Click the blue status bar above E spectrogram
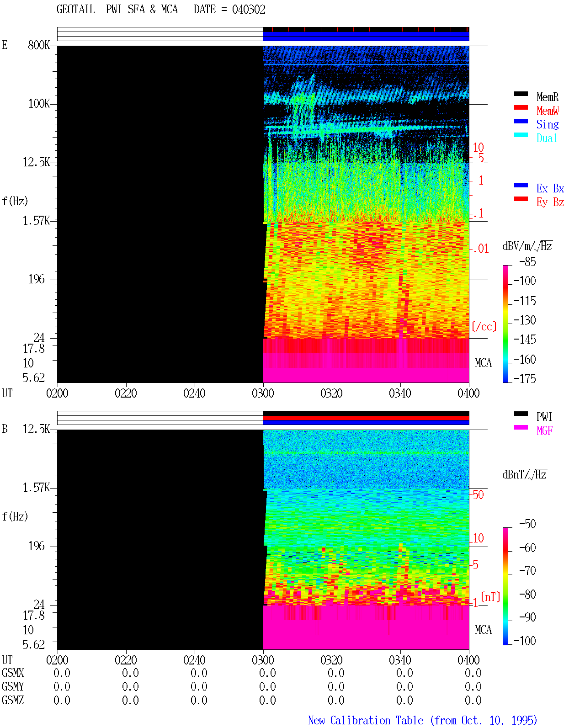 366,36
